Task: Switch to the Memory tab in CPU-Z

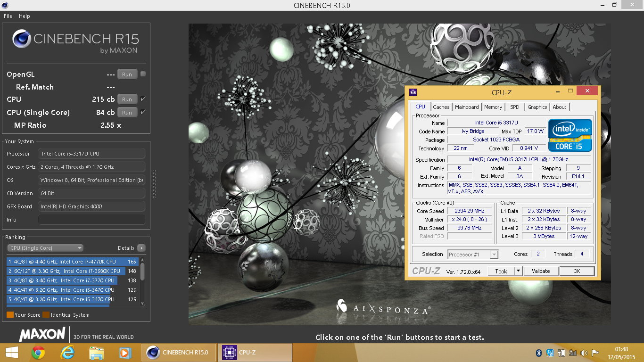Action: (493, 107)
